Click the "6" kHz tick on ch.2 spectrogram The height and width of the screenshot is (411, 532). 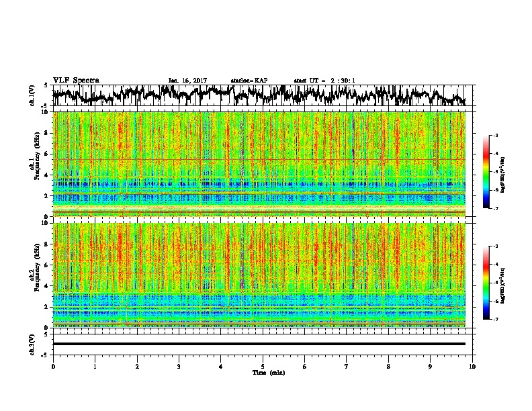(x=47, y=265)
